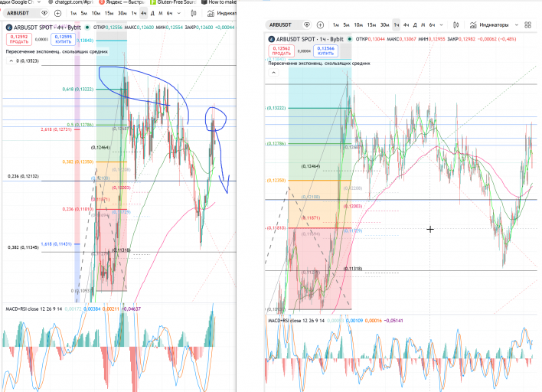Click MACD+RSI indicator label in left chart

point(34,309)
